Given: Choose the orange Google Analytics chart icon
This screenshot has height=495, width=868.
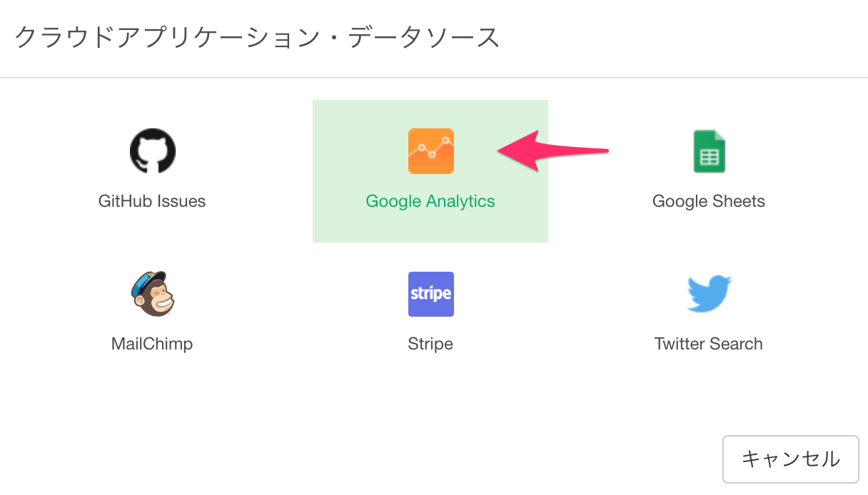Looking at the screenshot, I should coord(430,150).
